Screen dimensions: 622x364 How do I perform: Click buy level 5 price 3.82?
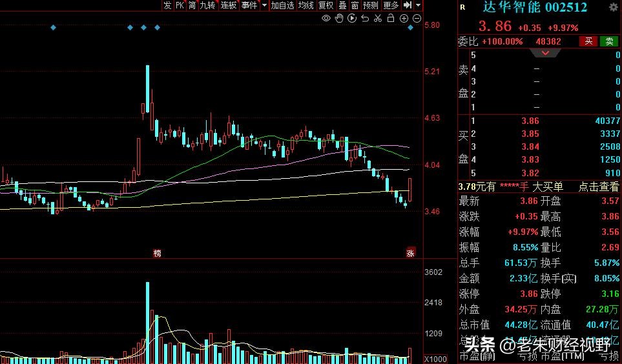pyautogui.click(x=530, y=173)
